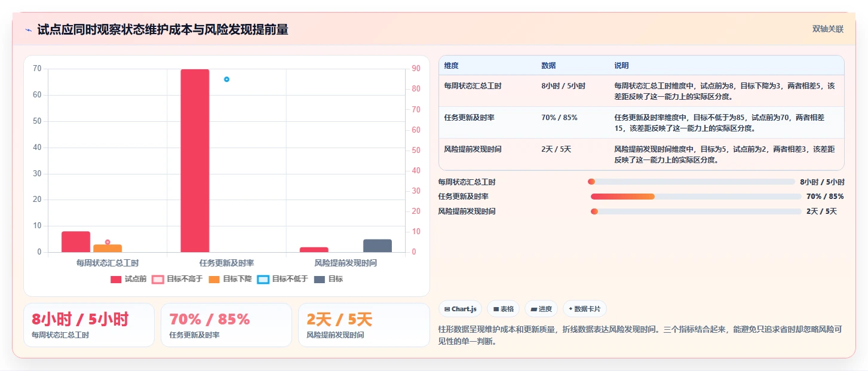
Task: Open the 70% / 85% data card
Action: point(226,325)
